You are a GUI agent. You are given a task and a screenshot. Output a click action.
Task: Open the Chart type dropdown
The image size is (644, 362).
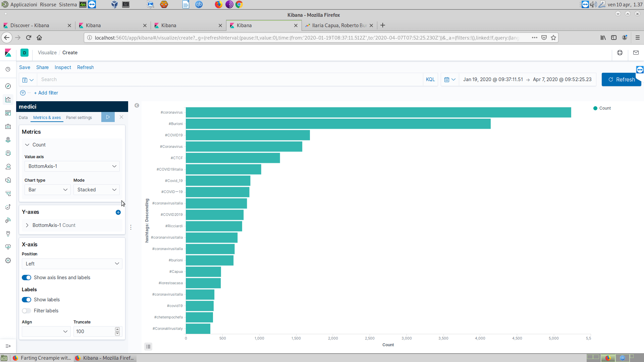[x=47, y=190]
